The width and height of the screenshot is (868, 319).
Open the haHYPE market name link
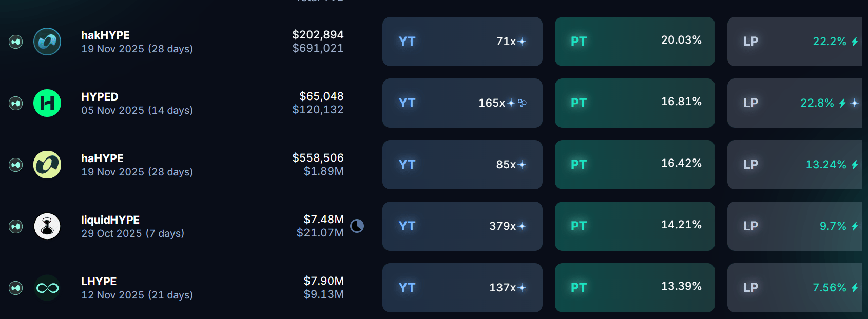coord(102,158)
